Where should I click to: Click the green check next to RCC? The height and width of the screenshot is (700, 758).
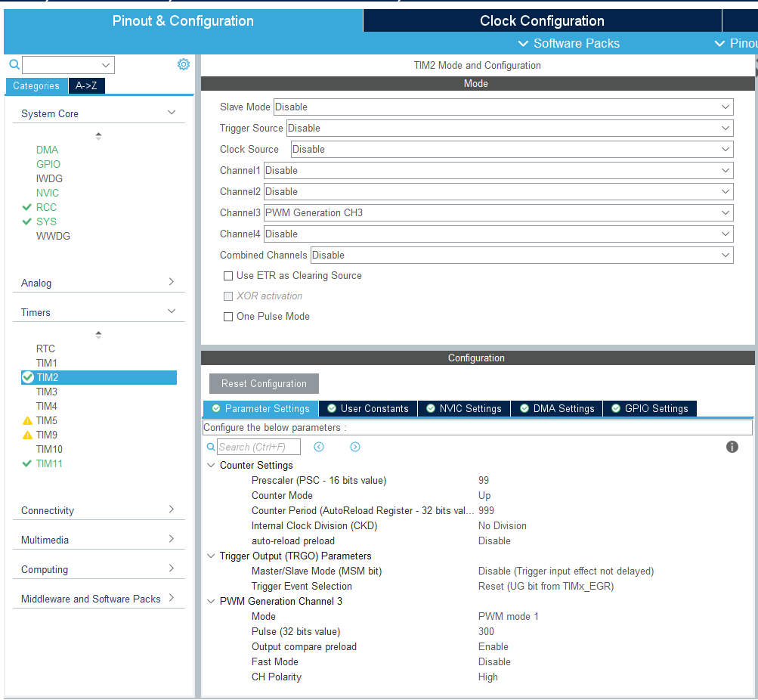click(x=27, y=207)
